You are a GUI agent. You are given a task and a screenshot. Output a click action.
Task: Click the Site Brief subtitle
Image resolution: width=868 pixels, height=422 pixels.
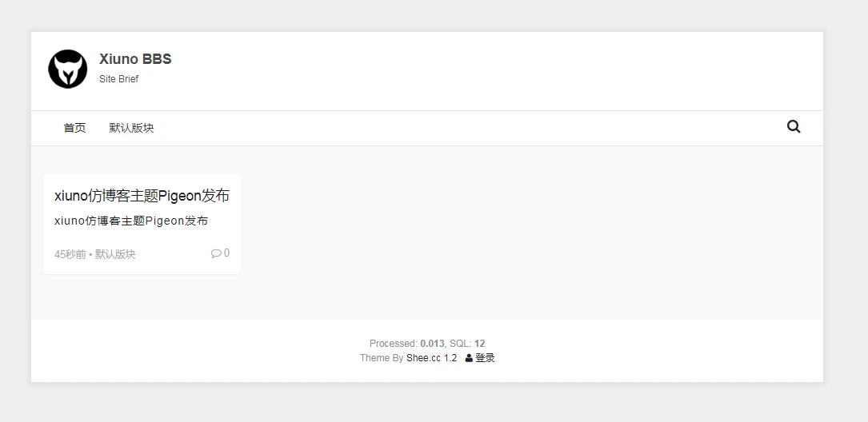[118, 79]
